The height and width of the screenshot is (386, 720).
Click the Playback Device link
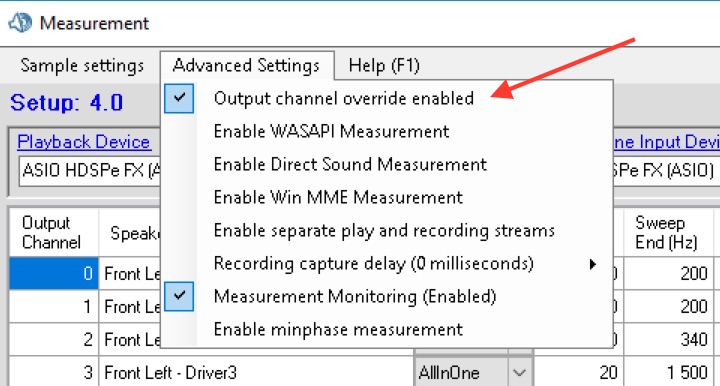(x=84, y=142)
